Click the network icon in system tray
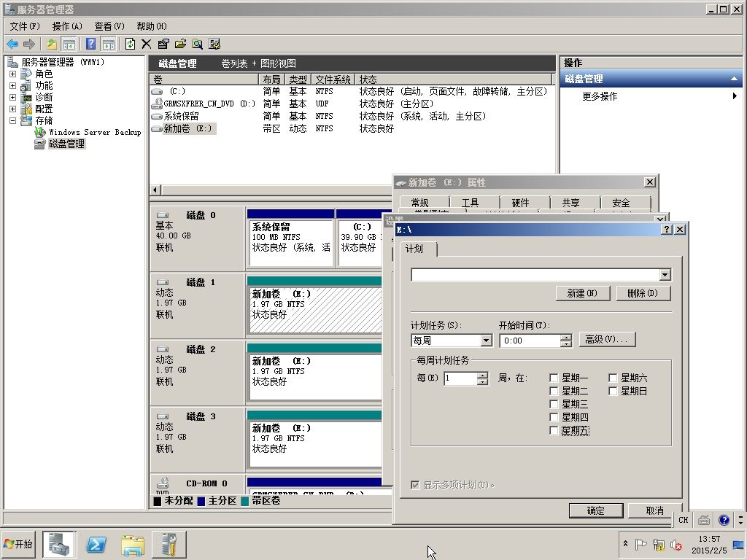The image size is (747, 560). point(659,544)
